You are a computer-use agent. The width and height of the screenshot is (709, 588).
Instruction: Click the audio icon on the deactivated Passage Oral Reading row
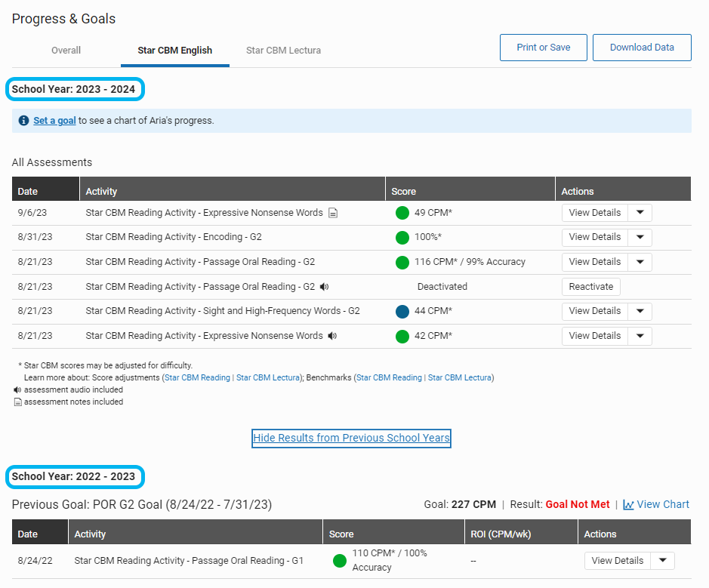click(x=324, y=287)
